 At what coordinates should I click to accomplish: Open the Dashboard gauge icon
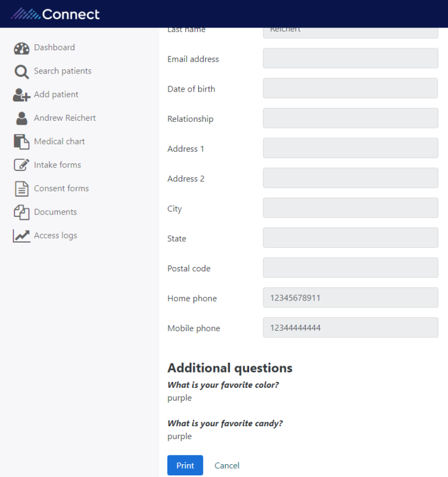click(22, 48)
